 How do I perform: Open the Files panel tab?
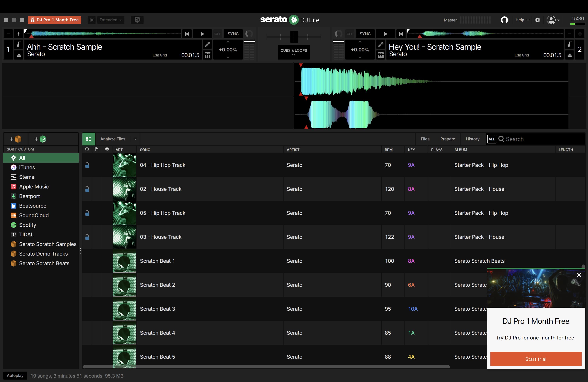425,139
